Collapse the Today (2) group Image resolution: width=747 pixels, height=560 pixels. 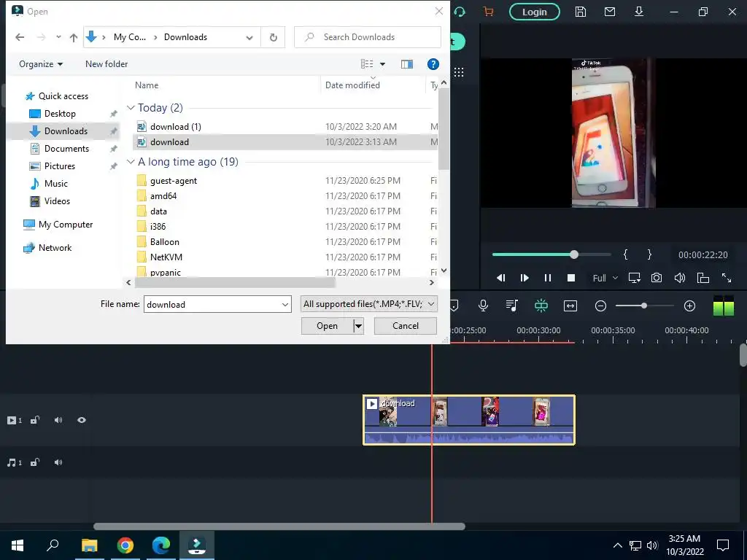pos(131,108)
